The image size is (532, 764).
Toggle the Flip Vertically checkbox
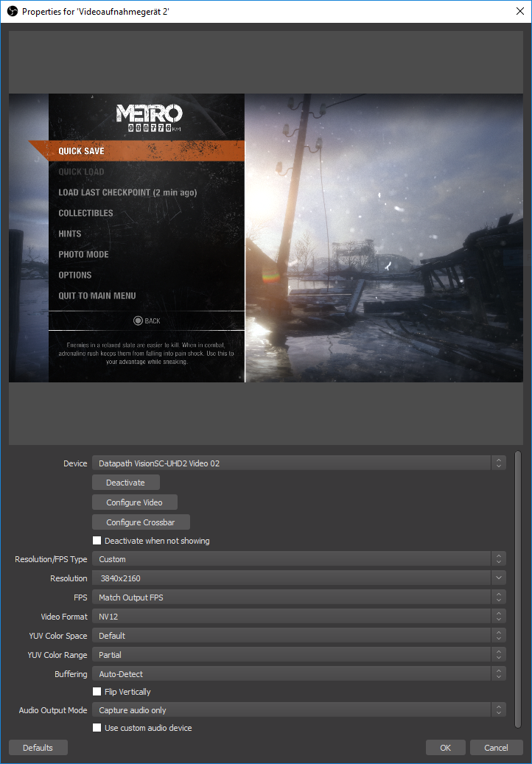(x=97, y=691)
